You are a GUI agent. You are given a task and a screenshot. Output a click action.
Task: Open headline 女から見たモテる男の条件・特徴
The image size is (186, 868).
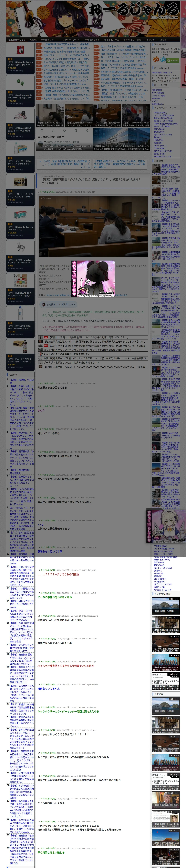pyautogui.click(x=66, y=354)
